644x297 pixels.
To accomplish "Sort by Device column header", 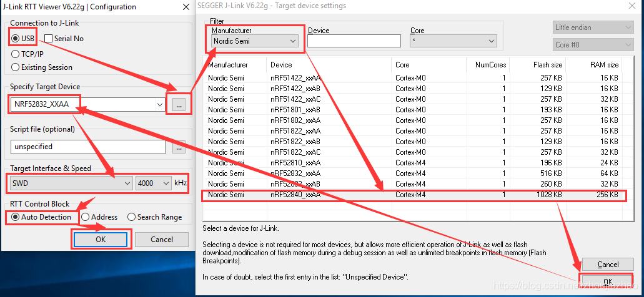I will point(330,65).
